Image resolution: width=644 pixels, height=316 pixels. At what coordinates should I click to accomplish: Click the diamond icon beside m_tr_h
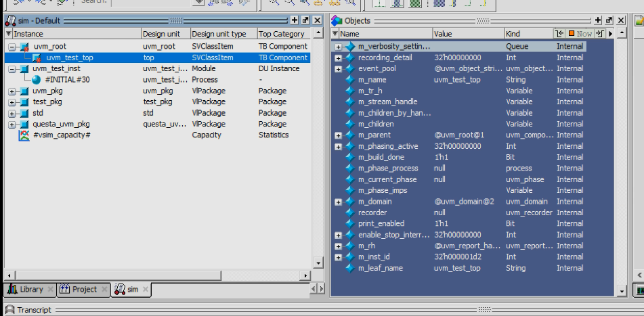coord(350,91)
